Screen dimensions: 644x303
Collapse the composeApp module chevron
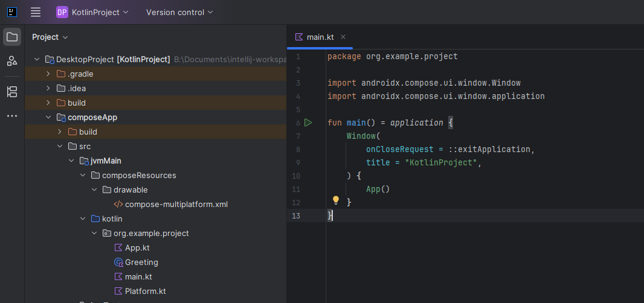48,118
